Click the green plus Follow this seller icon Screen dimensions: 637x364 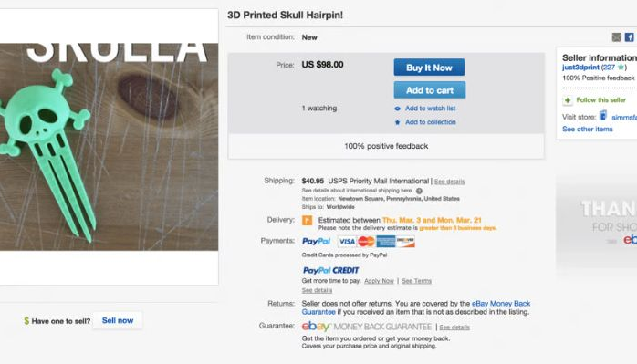pyautogui.click(x=568, y=100)
